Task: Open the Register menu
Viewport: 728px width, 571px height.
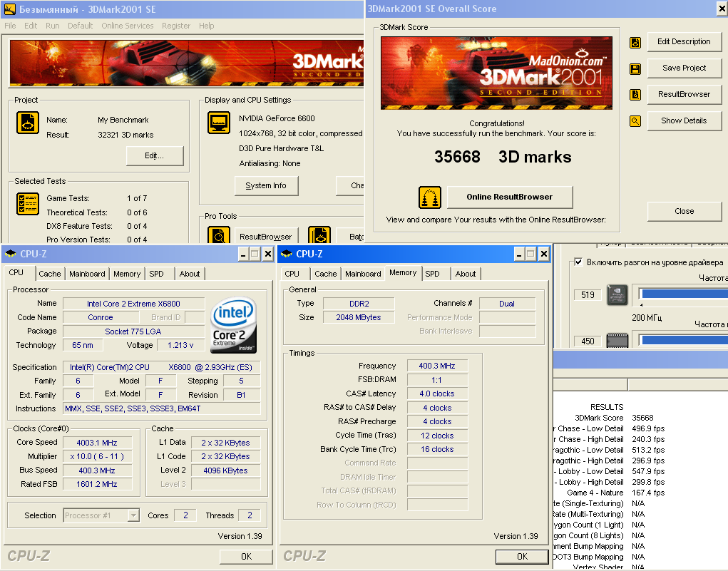Action: [176, 26]
